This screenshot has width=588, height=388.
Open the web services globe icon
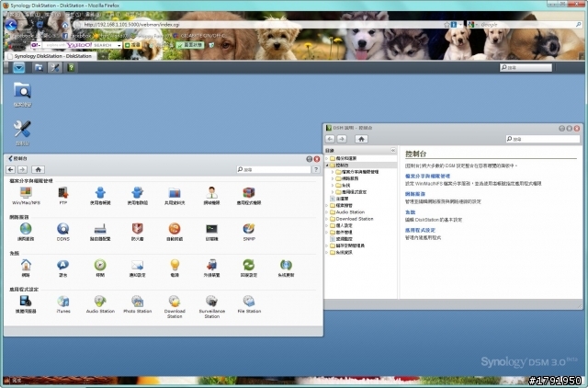point(26,229)
